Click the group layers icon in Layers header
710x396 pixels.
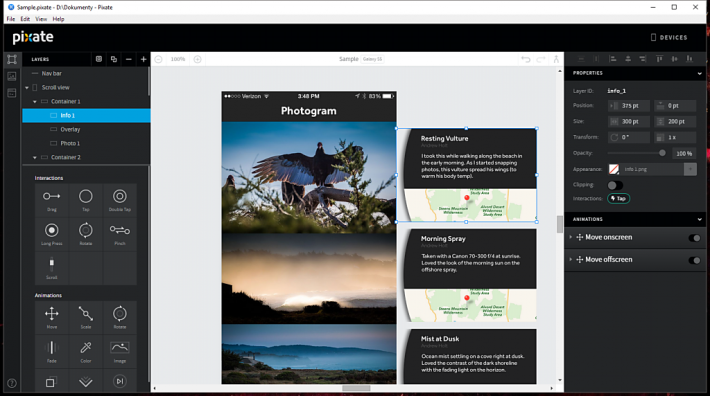click(99, 59)
